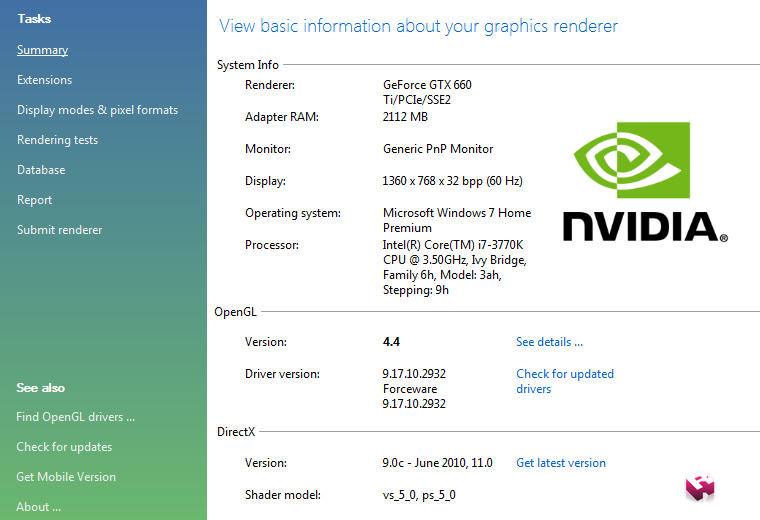760x520 pixels.
Task: Click the Generic PnP Monitor text
Action: 438,149
